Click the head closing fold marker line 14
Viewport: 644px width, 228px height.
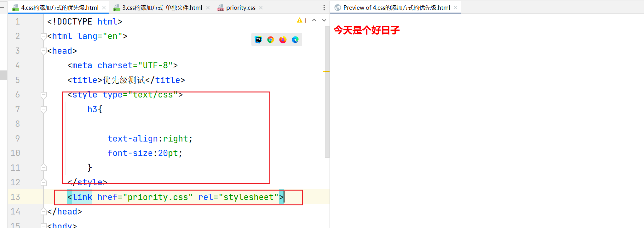(44, 212)
